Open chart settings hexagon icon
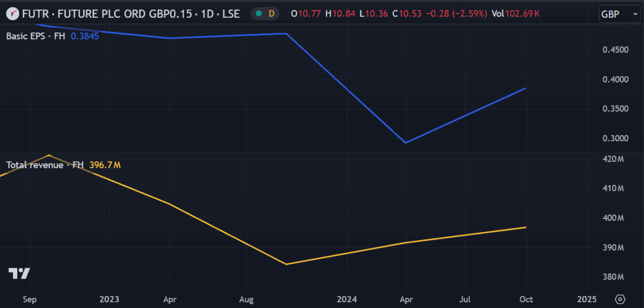The width and height of the screenshot is (644, 308). click(620, 299)
